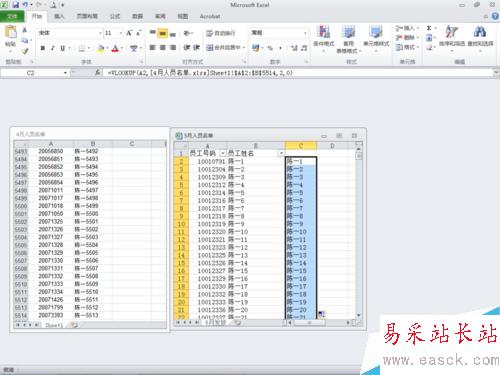Click the Format cells button
The height and width of the screenshot is (375, 500).
tap(407, 47)
